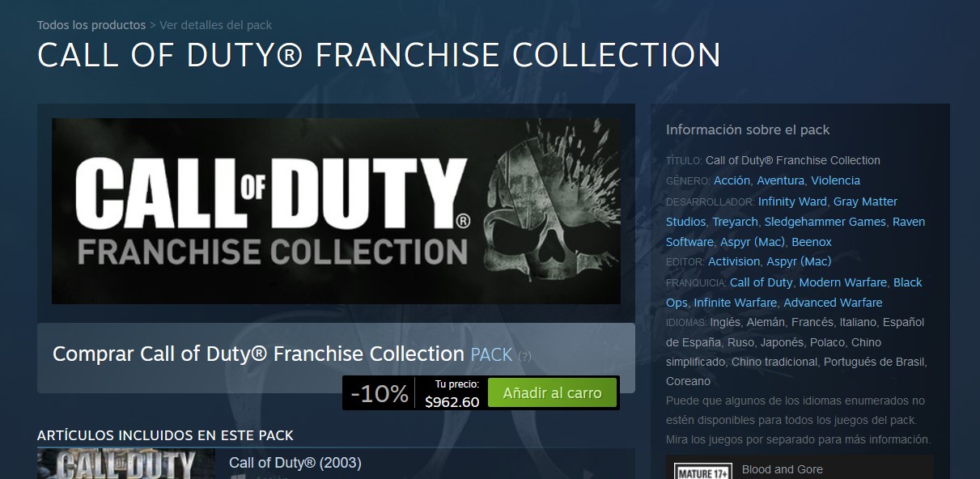Screen dimensions: 980x479
Task: Open the Todos los productos breadcrumb
Action: pos(91,25)
